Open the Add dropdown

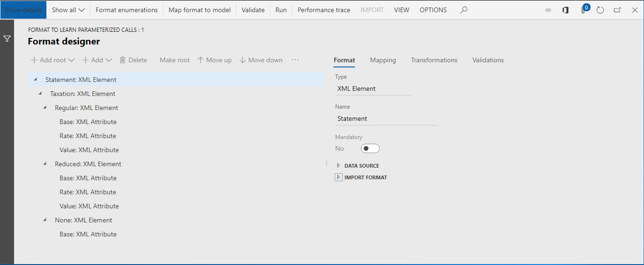97,60
